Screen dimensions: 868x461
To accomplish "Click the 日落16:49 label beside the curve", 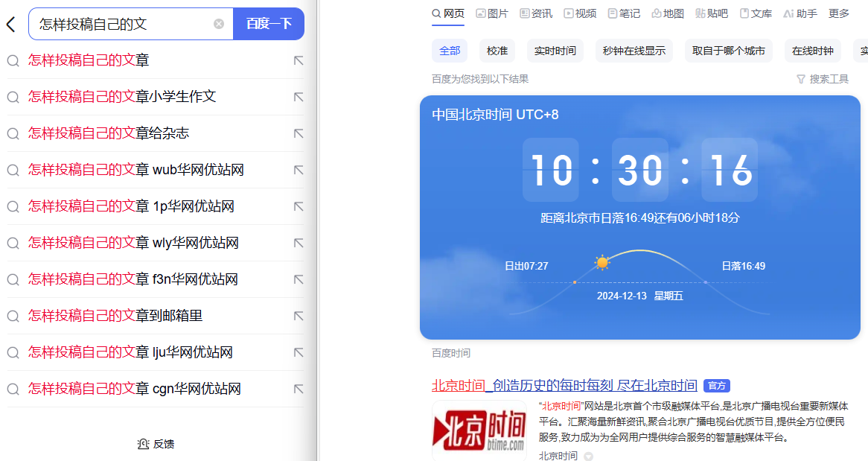I will 744,266.
